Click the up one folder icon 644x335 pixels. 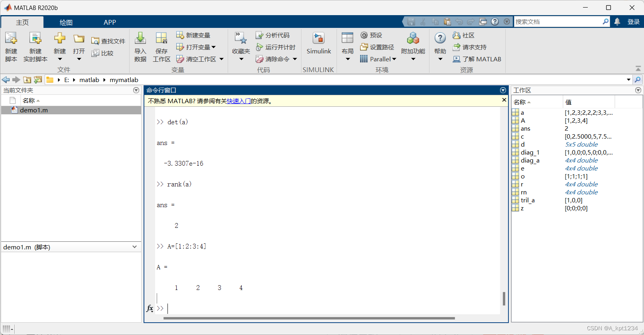coord(27,80)
